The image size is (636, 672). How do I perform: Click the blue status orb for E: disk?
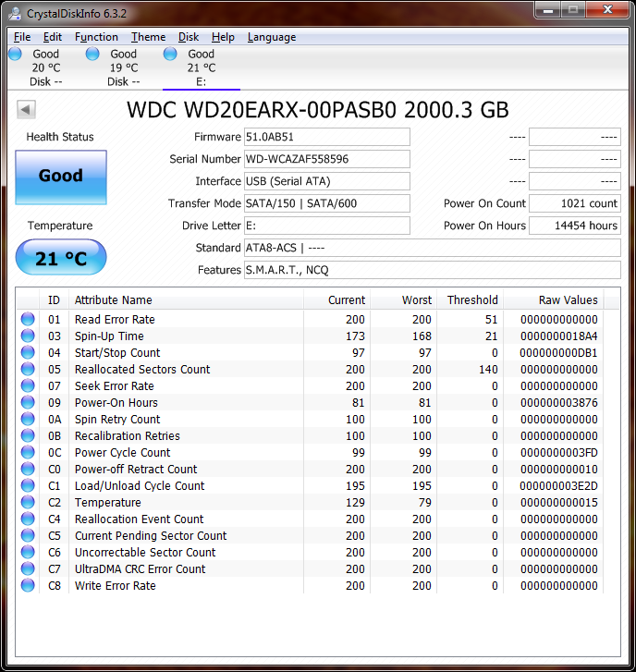point(170,54)
